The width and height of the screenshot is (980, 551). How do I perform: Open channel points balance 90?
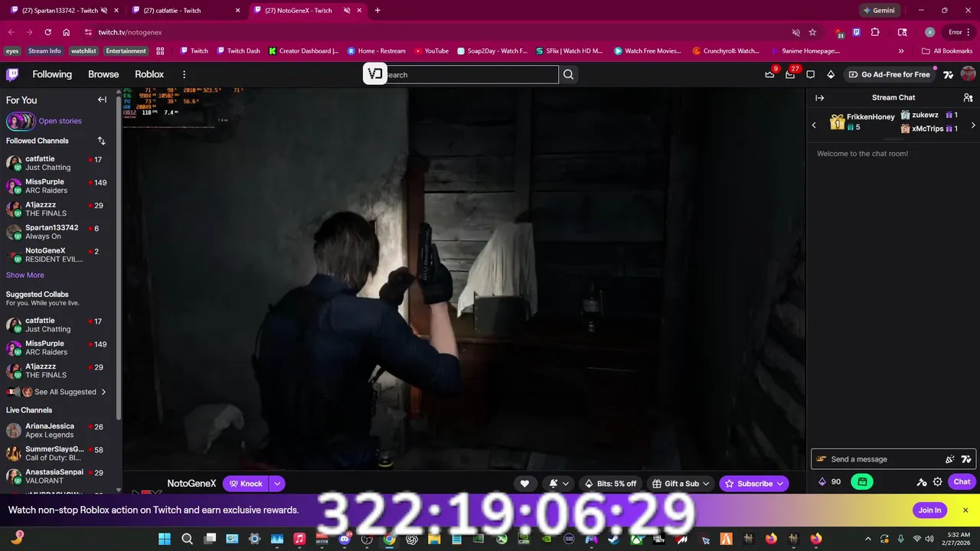(x=830, y=481)
